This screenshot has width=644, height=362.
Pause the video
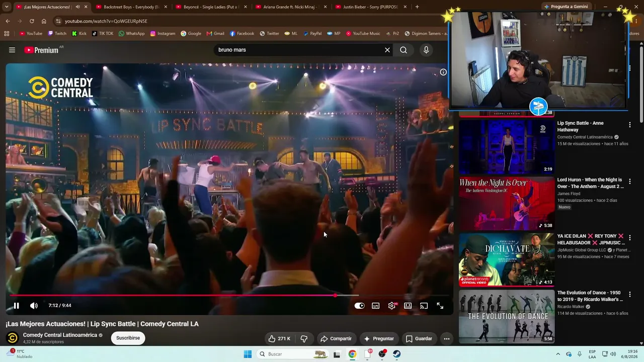[x=16, y=305]
